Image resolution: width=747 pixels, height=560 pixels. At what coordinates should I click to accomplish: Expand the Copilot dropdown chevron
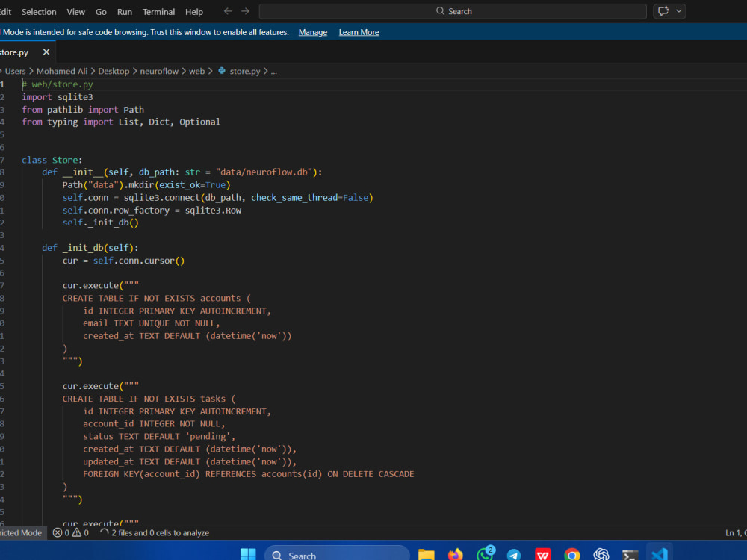click(679, 11)
